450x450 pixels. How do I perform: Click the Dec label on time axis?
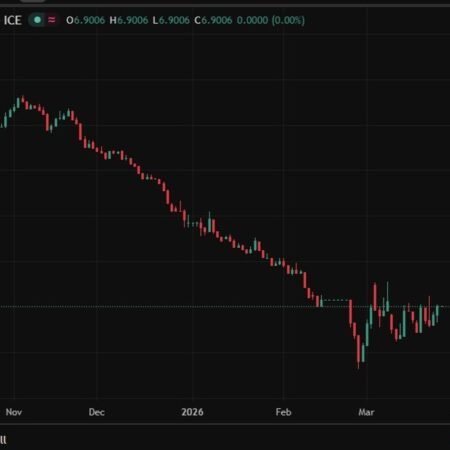[97, 412]
